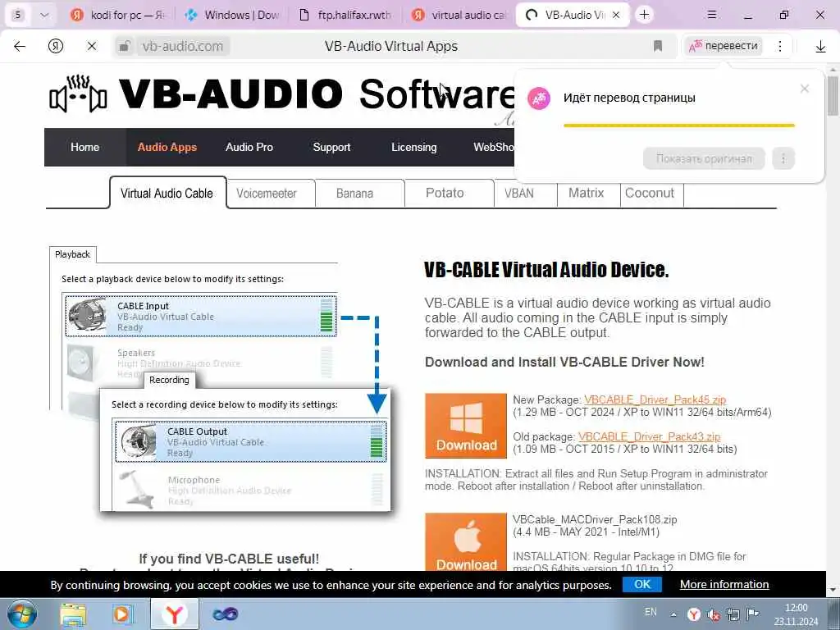Switch to the virtual audio cable search tab
The image size is (840, 630).
click(459, 15)
